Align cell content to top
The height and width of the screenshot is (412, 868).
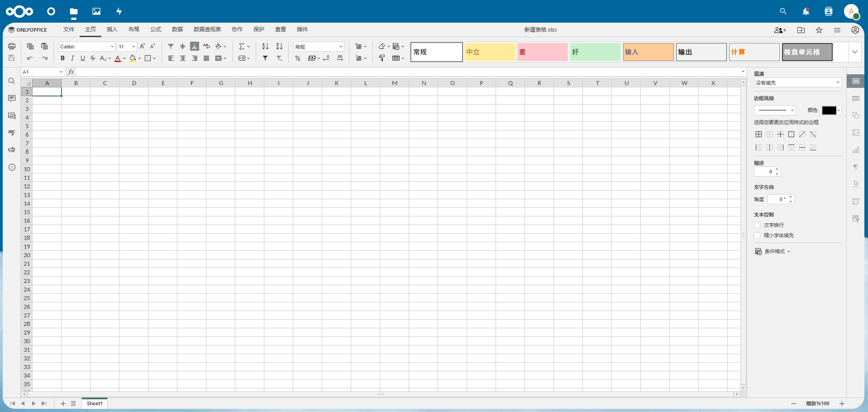point(171,46)
